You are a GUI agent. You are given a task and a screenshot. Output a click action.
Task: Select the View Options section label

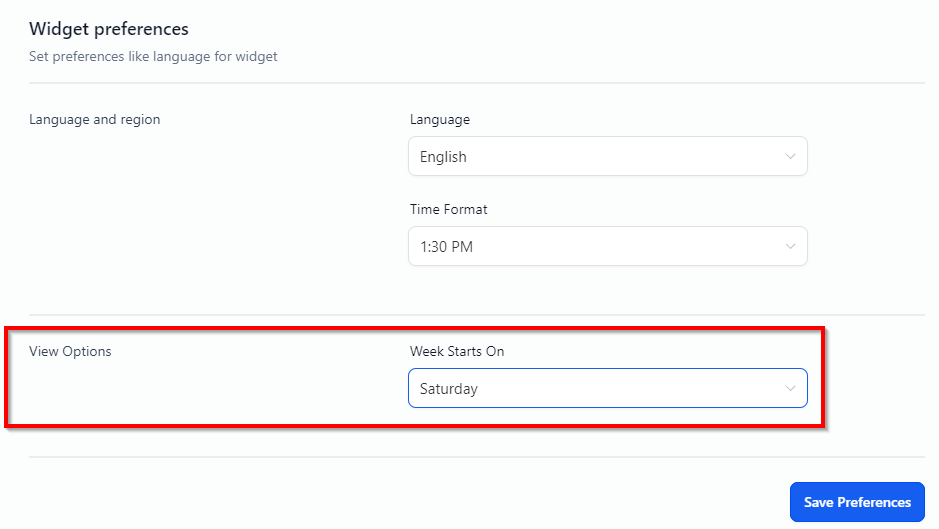click(x=70, y=352)
